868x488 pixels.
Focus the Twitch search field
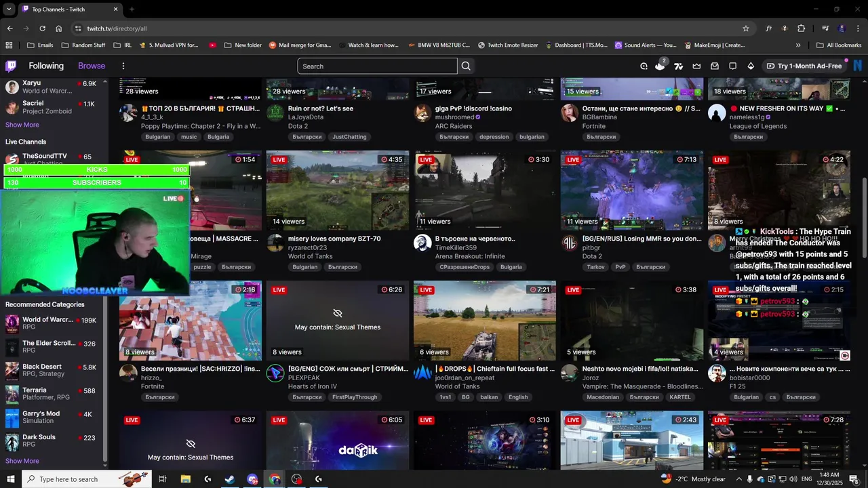(377, 66)
